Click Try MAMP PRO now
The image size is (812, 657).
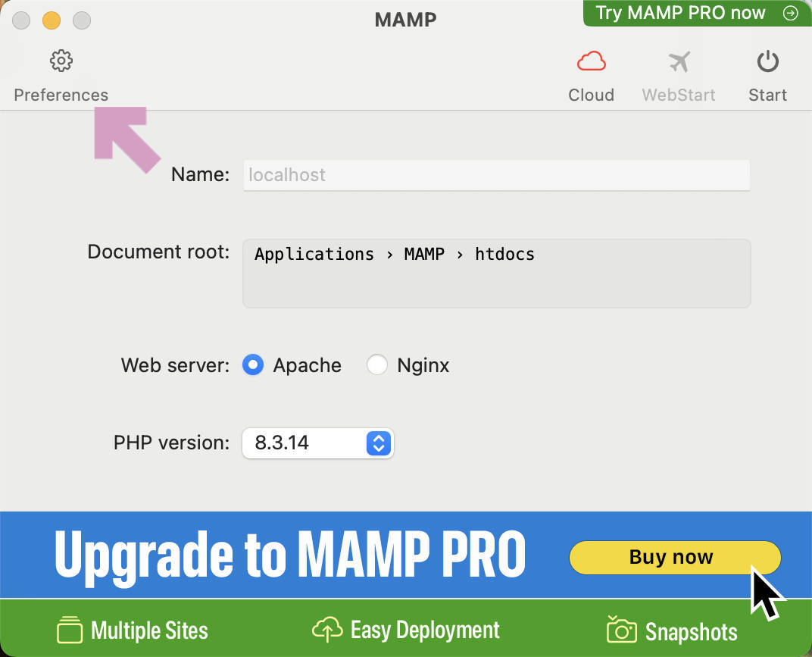coord(681,13)
